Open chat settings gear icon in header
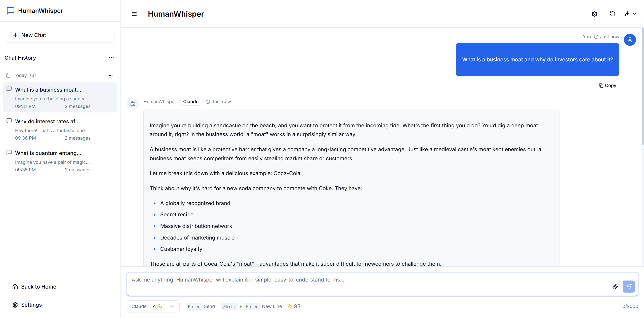This screenshot has width=644, height=318. [x=594, y=14]
